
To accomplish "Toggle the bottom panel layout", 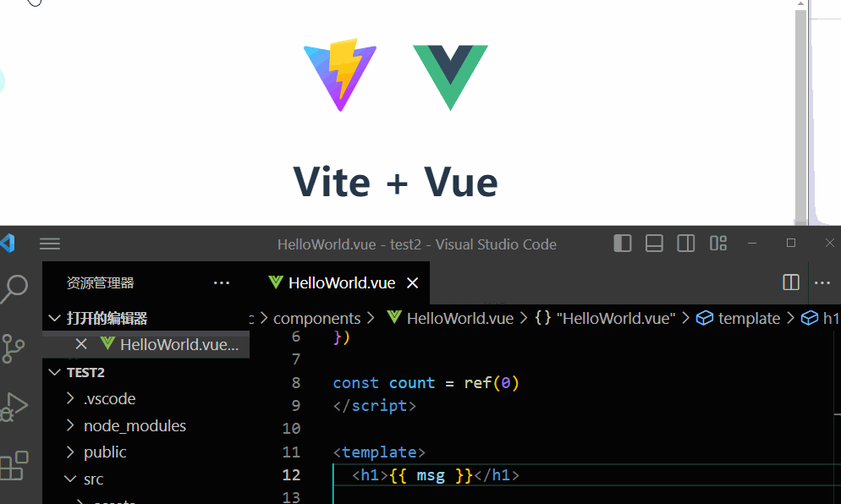I will pyautogui.click(x=654, y=244).
